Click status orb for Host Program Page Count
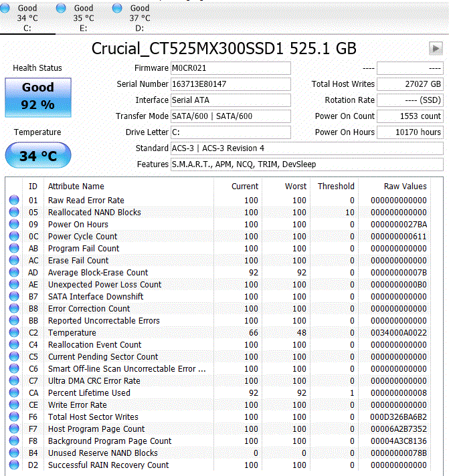The height and width of the screenshot is (476, 449). (x=14, y=429)
